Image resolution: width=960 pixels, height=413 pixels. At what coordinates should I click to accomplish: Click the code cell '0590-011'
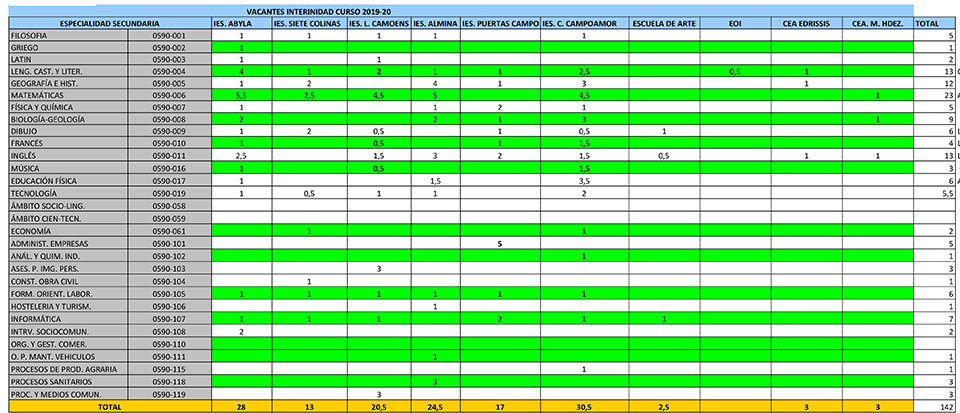(170, 156)
